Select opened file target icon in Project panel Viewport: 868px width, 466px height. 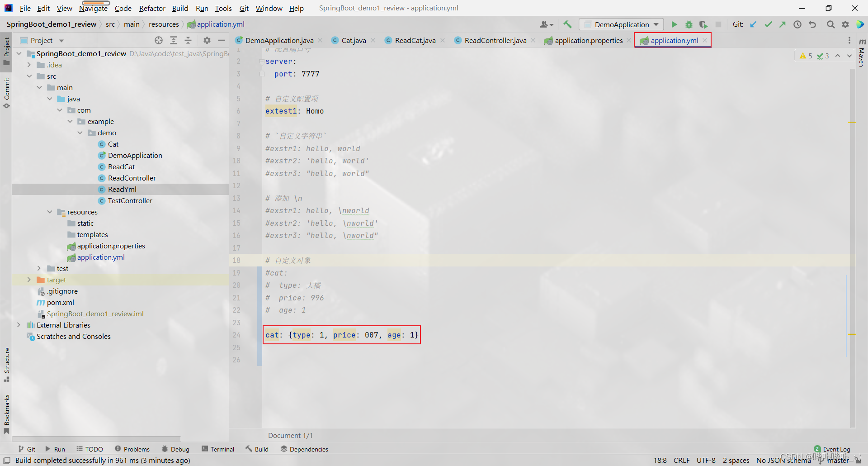[x=159, y=40]
